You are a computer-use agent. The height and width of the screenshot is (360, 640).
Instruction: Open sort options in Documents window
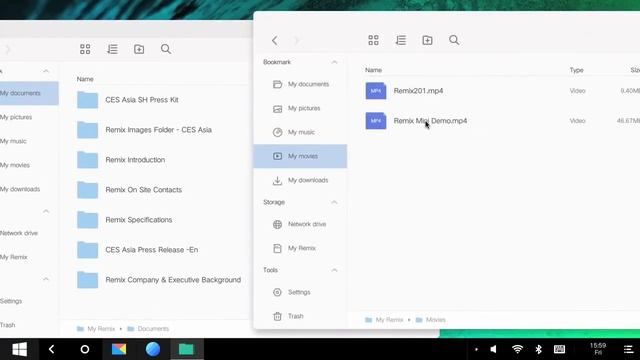(112, 49)
